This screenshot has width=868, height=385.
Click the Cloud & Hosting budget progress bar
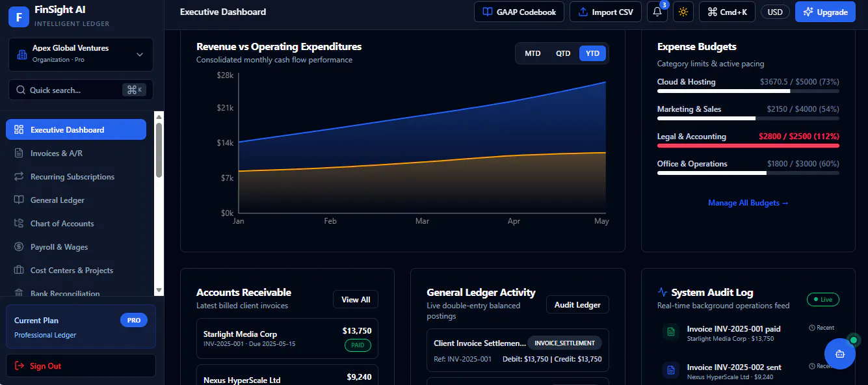pyautogui.click(x=748, y=91)
